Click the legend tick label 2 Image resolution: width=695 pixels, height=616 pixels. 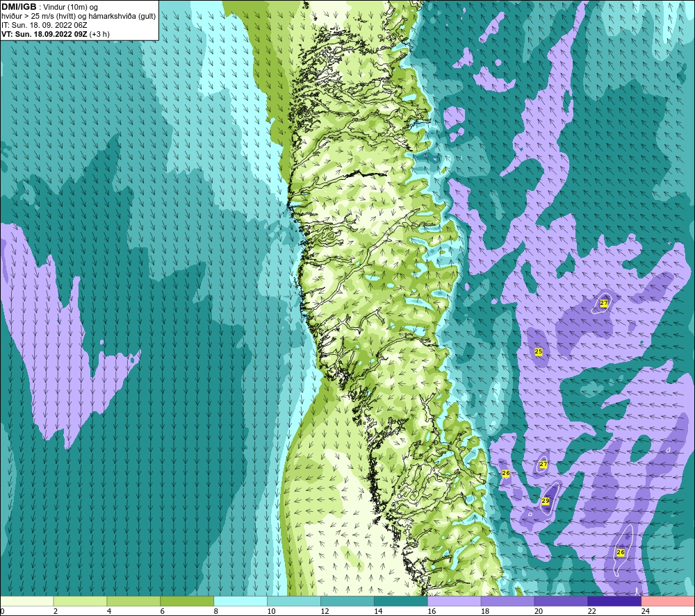[x=56, y=611]
